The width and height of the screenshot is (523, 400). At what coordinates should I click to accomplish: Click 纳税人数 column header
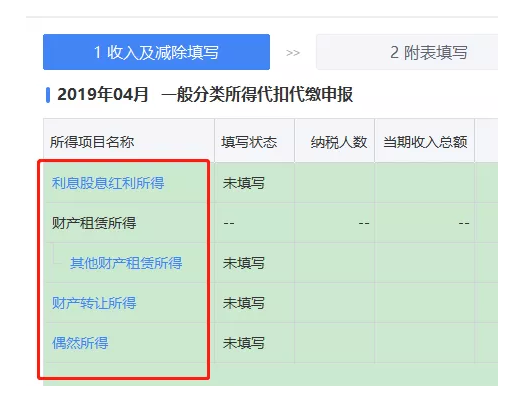339,142
